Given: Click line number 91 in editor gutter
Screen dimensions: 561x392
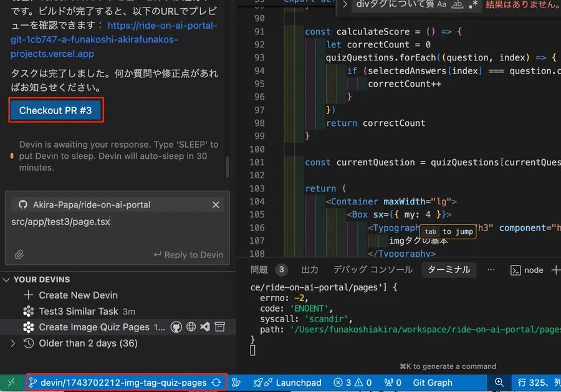Looking at the screenshot, I should coord(259,32).
